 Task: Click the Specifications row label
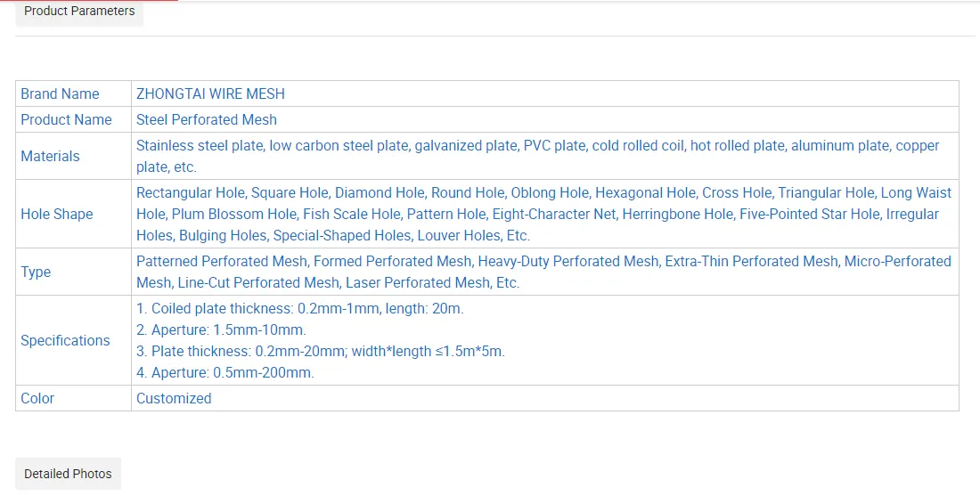pos(65,340)
